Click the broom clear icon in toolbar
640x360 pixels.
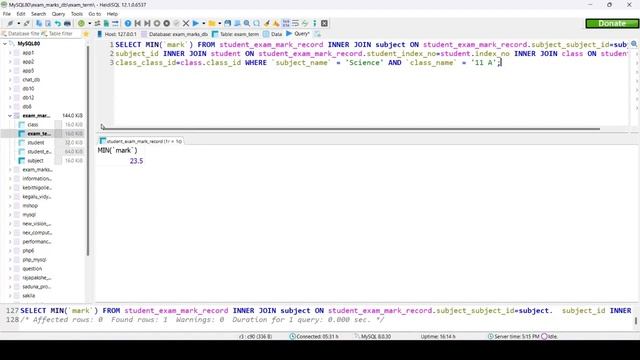point(267,23)
